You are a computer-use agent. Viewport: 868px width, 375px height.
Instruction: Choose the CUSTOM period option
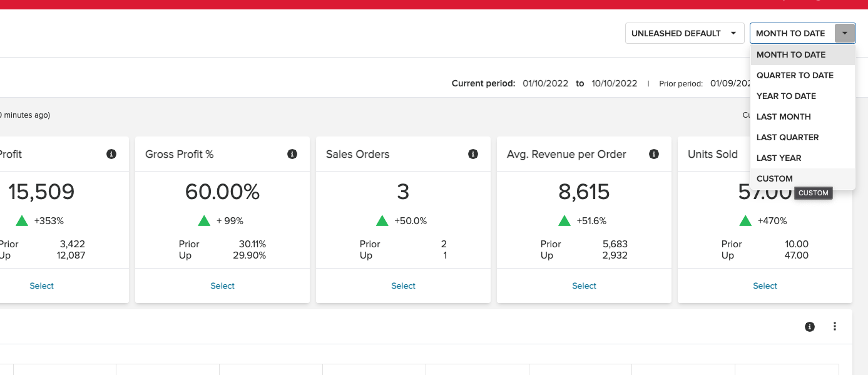[774, 178]
